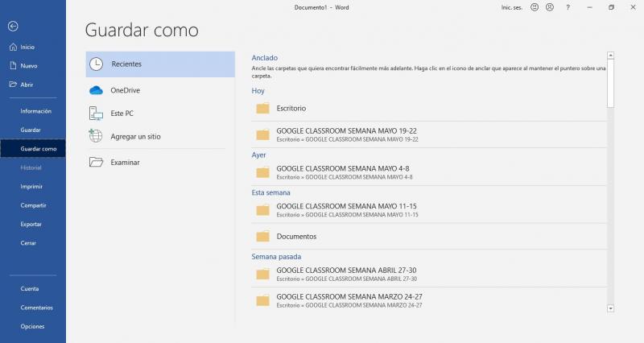644x343 pixels.
Task: Select the OneDrive location label
Action: (x=126, y=90)
